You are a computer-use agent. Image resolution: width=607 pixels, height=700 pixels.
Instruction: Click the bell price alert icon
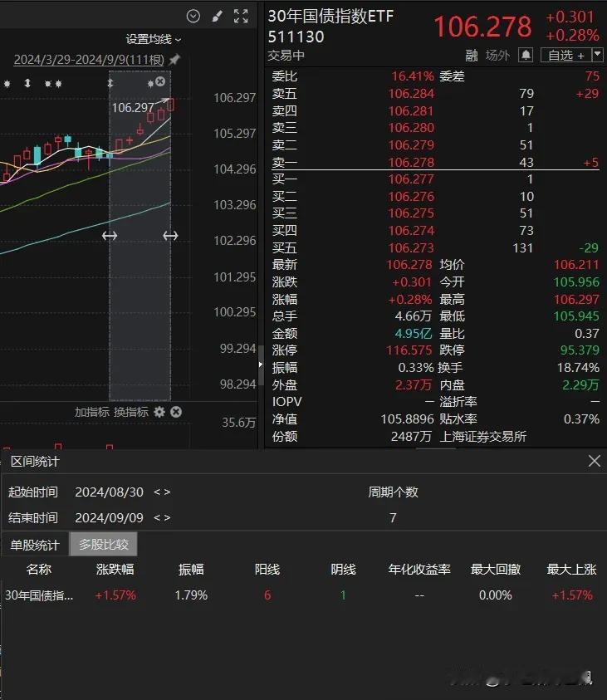[526, 56]
